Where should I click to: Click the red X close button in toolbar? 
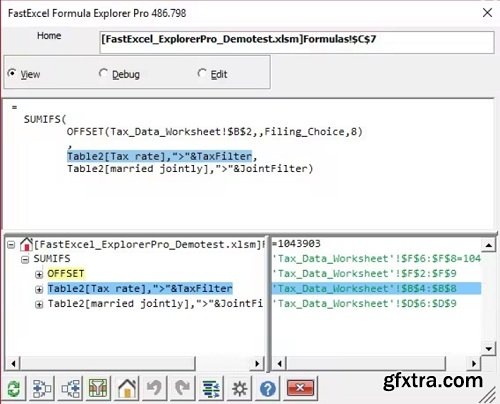(300, 388)
